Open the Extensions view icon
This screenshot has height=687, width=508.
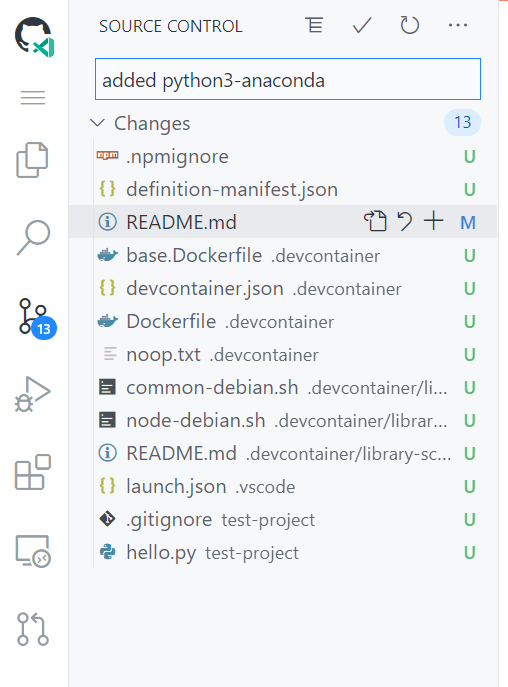point(33,472)
